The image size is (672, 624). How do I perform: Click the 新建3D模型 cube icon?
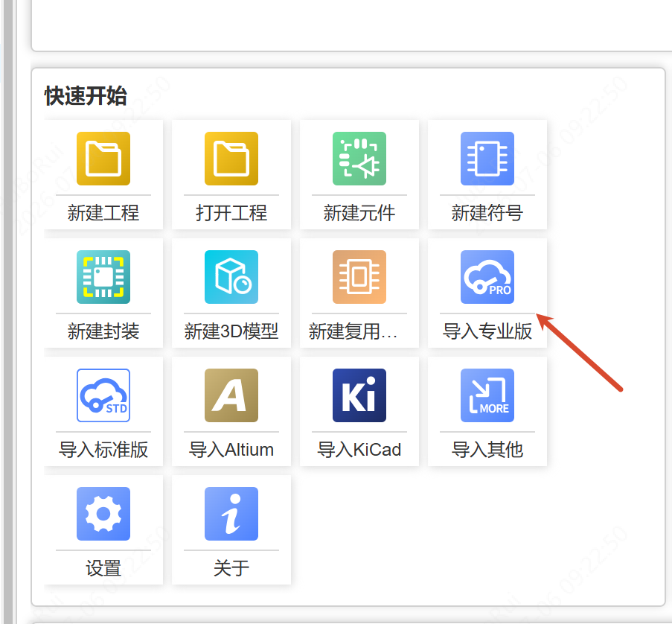tap(231, 277)
